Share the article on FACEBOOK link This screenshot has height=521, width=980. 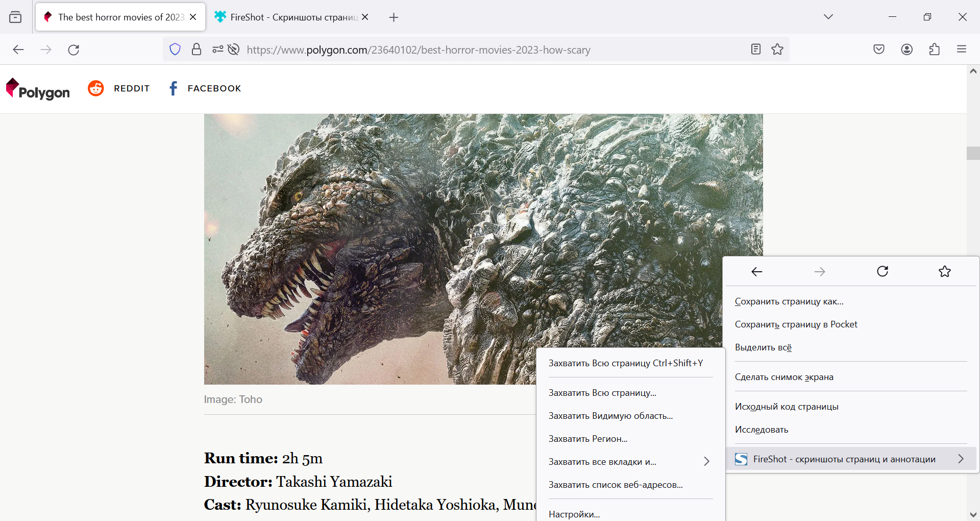pos(214,88)
